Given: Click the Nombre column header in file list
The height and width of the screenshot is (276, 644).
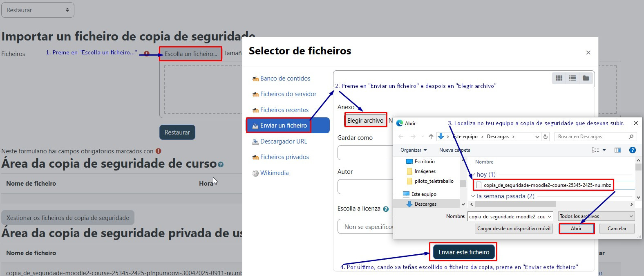Looking at the screenshot, I should coord(484,162).
